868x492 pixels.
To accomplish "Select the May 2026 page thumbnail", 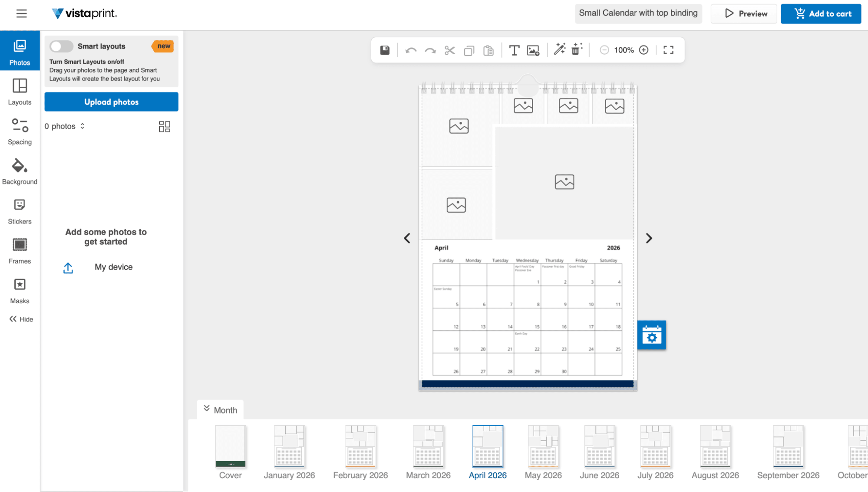I will click(543, 446).
